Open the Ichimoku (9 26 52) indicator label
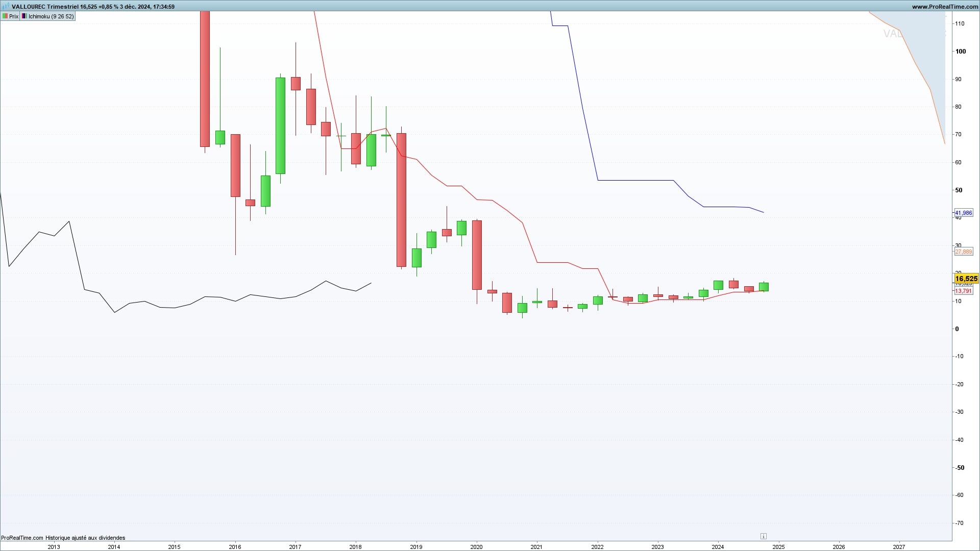The width and height of the screenshot is (980, 551). 51,16
